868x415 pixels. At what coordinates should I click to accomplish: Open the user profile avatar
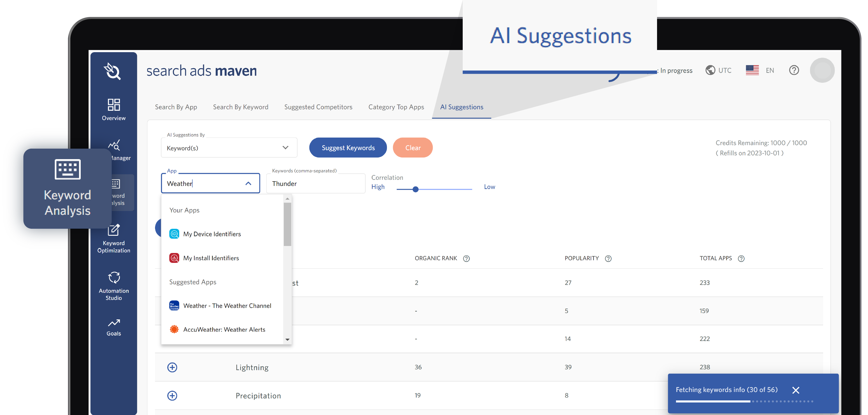tap(822, 70)
